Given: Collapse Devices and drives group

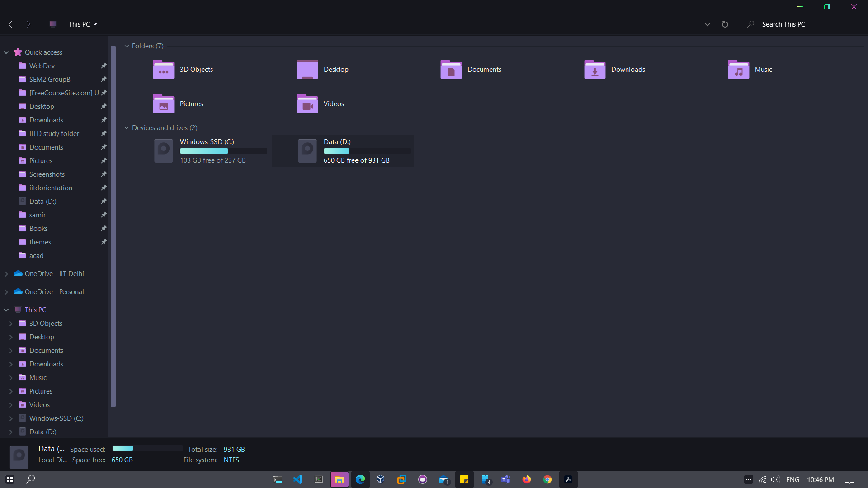Looking at the screenshot, I should pyautogui.click(x=127, y=128).
